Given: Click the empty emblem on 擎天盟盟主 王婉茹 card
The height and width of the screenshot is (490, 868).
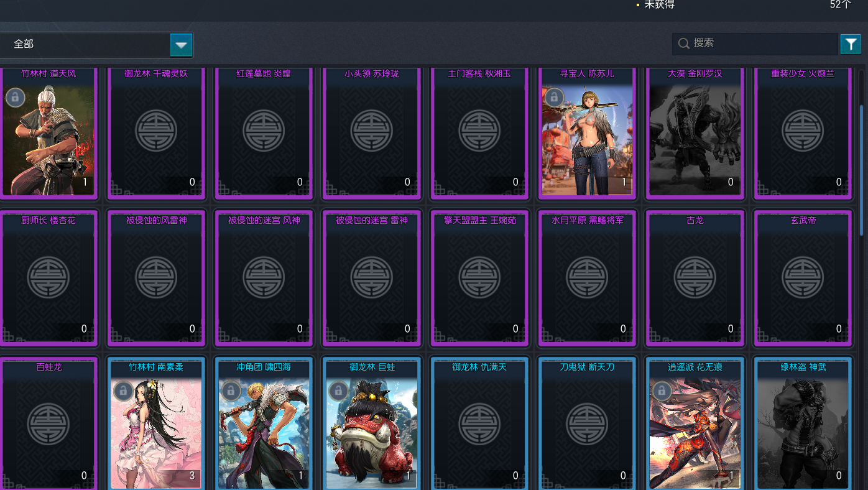Looking at the screenshot, I should [479, 277].
